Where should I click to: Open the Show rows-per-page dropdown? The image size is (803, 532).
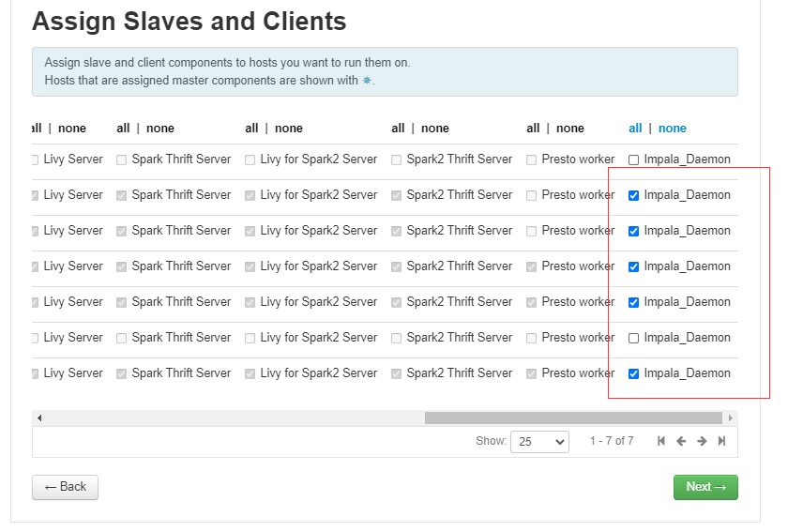click(x=539, y=441)
